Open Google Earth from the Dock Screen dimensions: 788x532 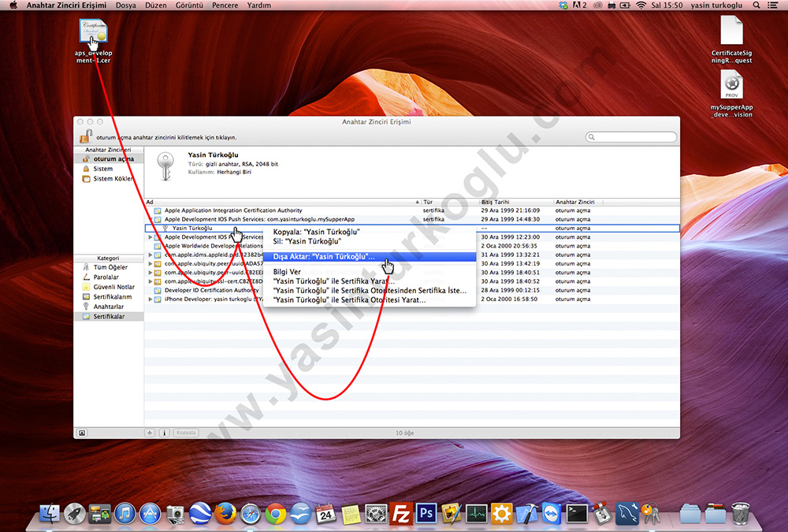point(200,513)
